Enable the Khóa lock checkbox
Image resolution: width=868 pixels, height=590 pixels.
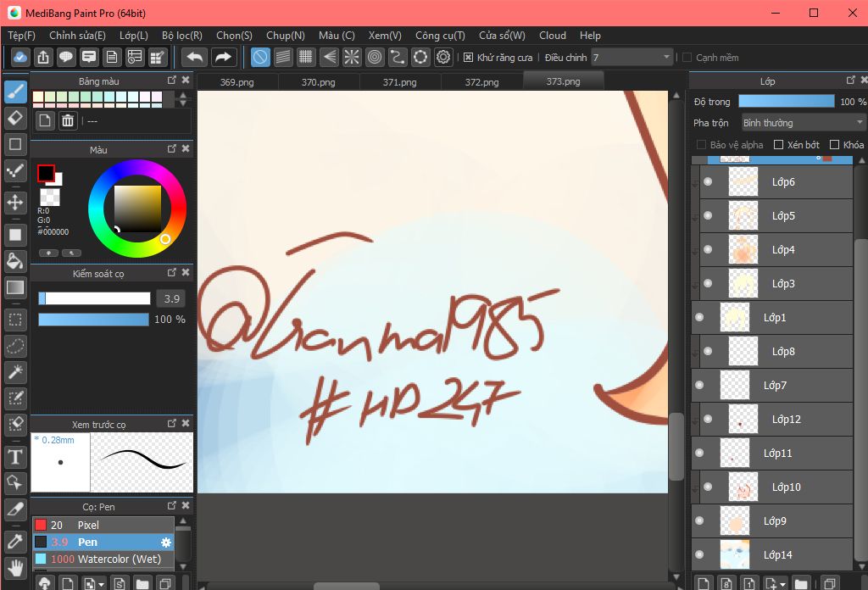pyautogui.click(x=834, y=144)
